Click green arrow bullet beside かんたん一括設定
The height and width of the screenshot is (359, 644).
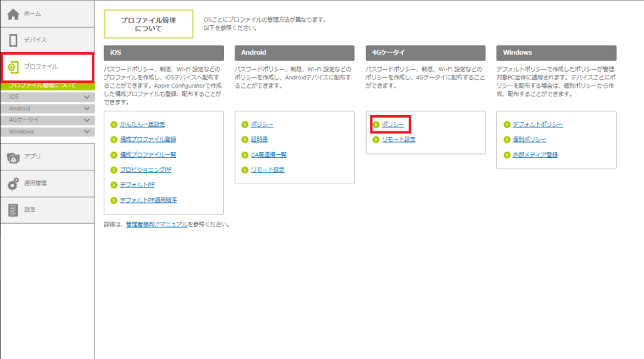coord(114,124)
